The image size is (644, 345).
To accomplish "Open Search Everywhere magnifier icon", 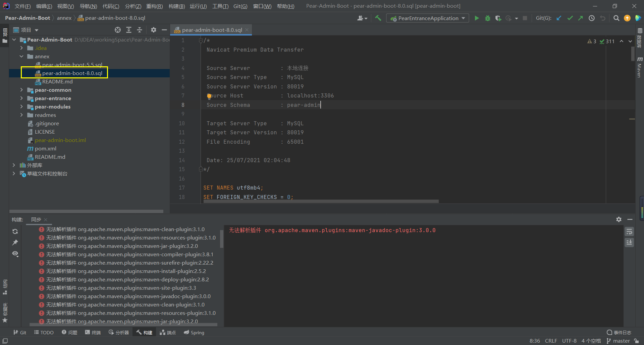I will point(616,18).
